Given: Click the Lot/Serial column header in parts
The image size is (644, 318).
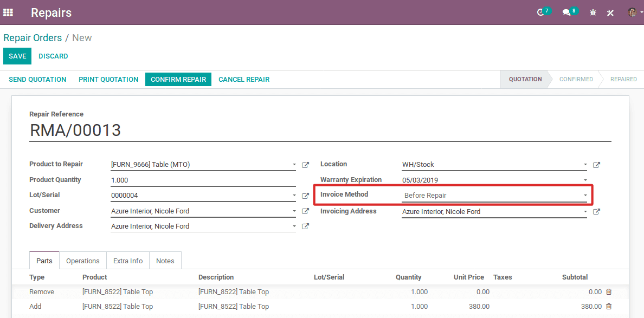Looking at the screenshot, I should (329, 277).
